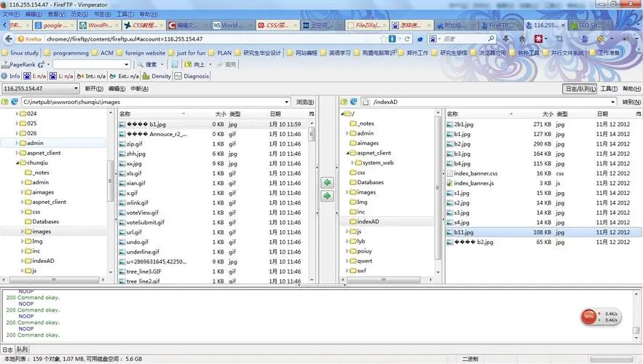Click the search magnifier in search box
The image size is (643, 364).
(491, 39)
